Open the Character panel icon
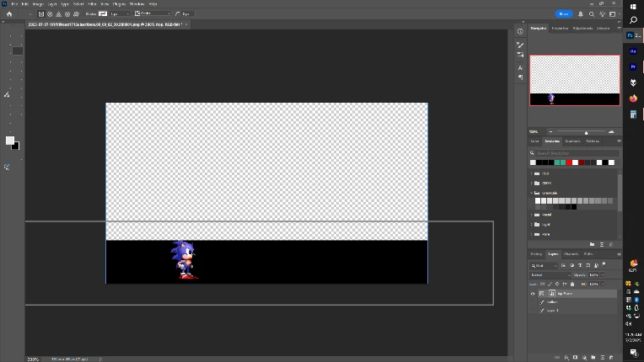The image size is (644, 362). [520, 67]
